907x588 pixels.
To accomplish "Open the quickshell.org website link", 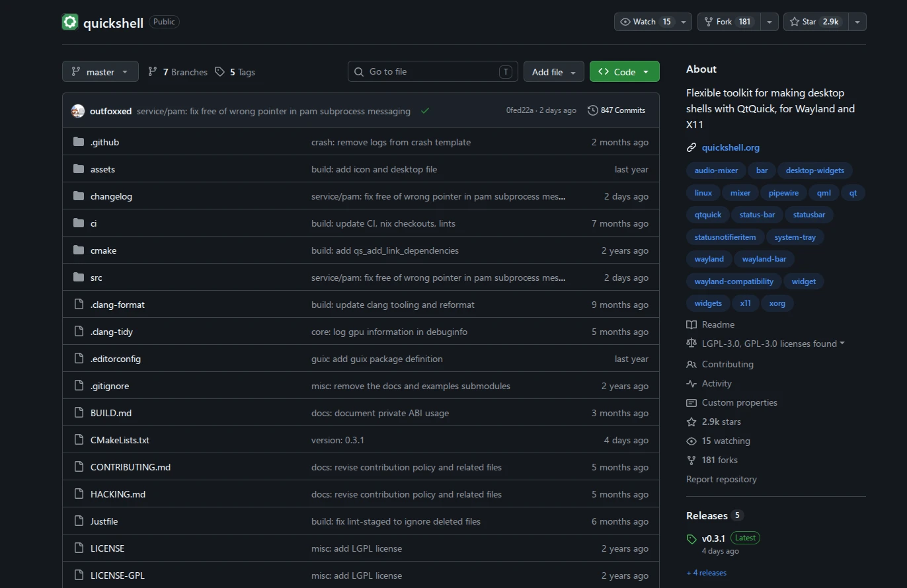I will point(730,147).
